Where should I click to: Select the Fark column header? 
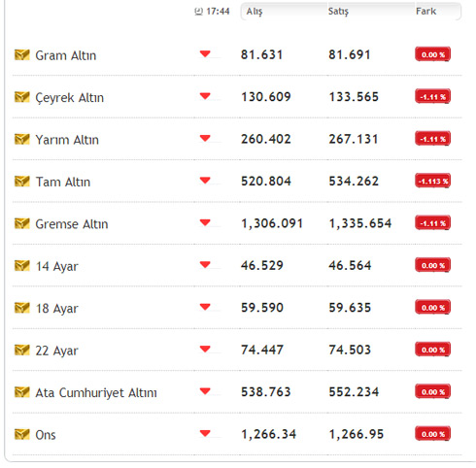425,12
